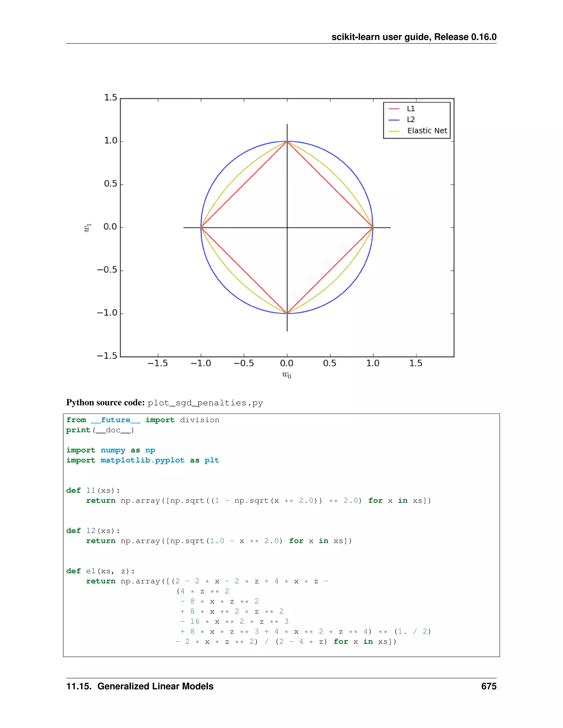This screenshot has height=728, width=563.
Task: Click the 'import numpy as np' line
Action: (111, 450)
